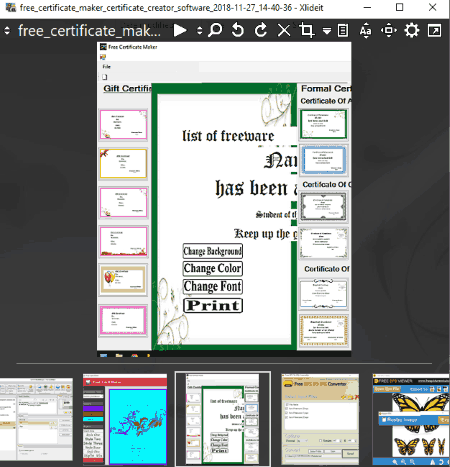The width and height of the screenshot is (450, 467).
Task: Select the Crop tool
Action: click(x=307, y=30)
